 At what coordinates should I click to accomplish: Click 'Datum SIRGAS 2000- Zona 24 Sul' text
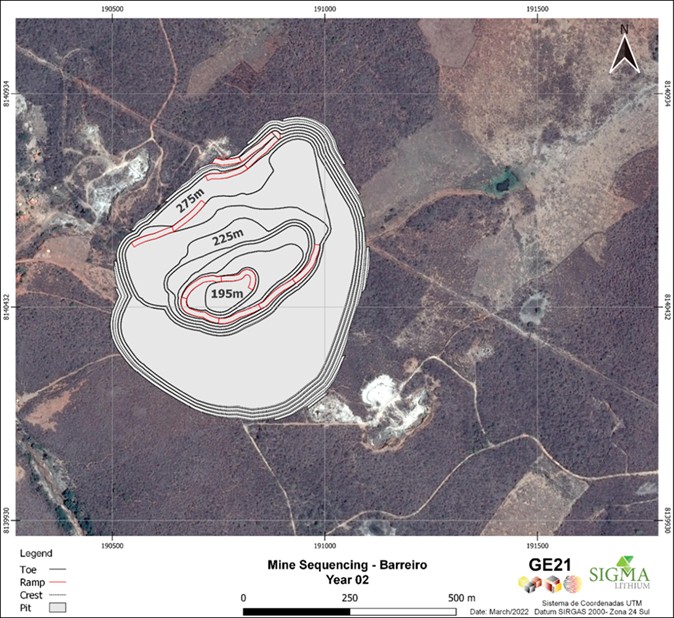click(x=592, y=612)
